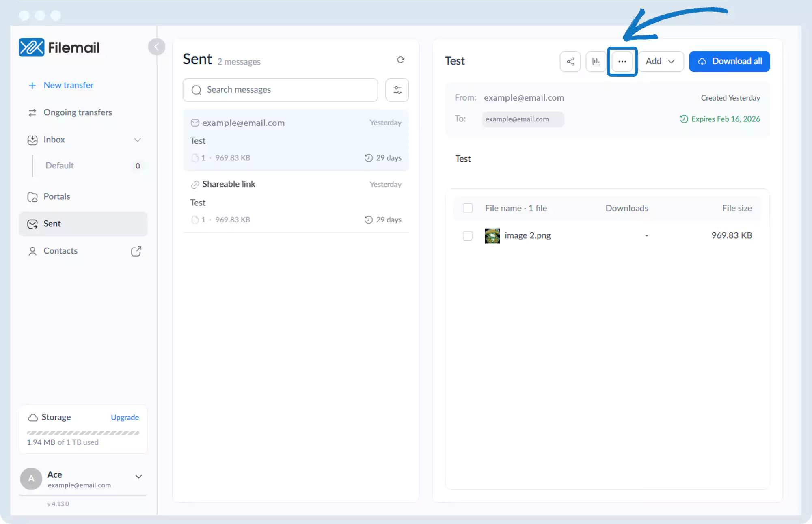Check the image 2.png file checkbox
This screenshot has width=812, height=524.
pos(468,236)
